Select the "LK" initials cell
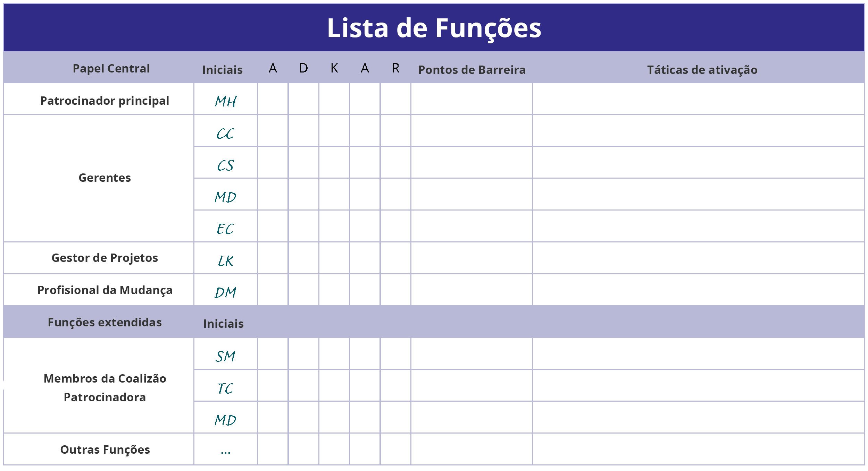This screenshot has height=471, width=868. click(x=226, y=261)
